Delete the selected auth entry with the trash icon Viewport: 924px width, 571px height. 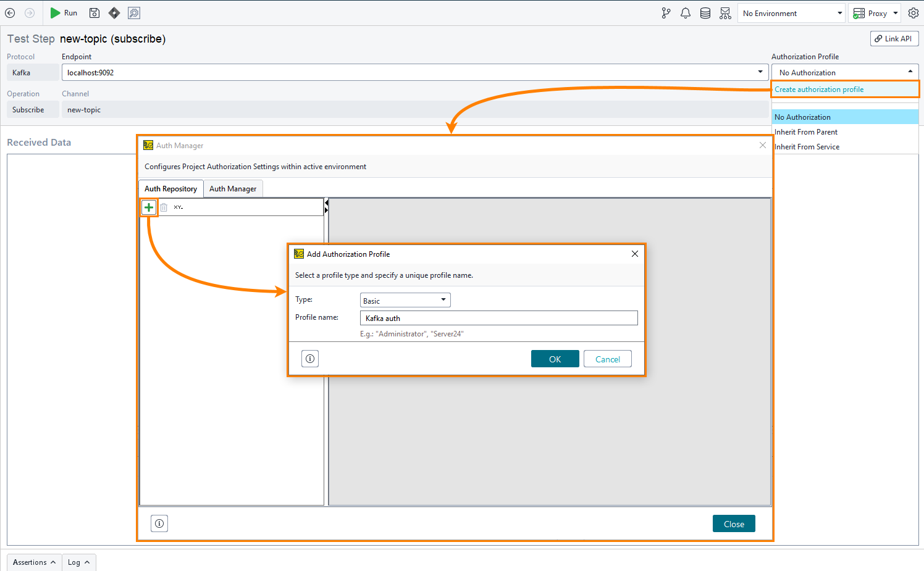(x=164, y=207)
